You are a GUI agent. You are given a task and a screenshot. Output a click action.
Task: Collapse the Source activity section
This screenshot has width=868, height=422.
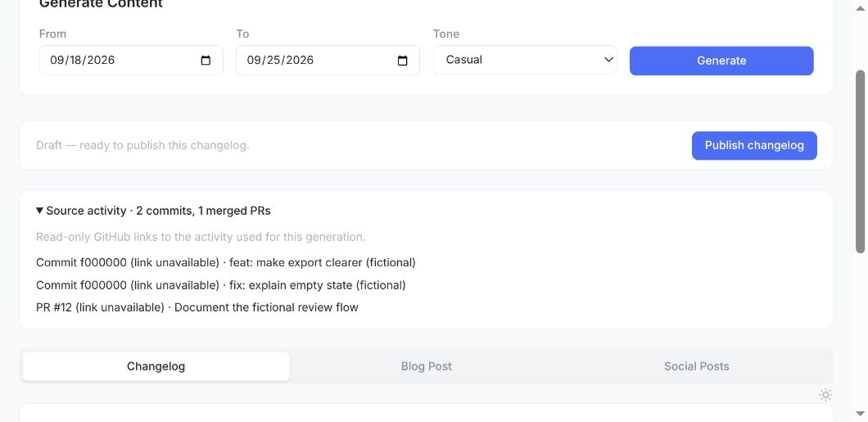point(153,211)
